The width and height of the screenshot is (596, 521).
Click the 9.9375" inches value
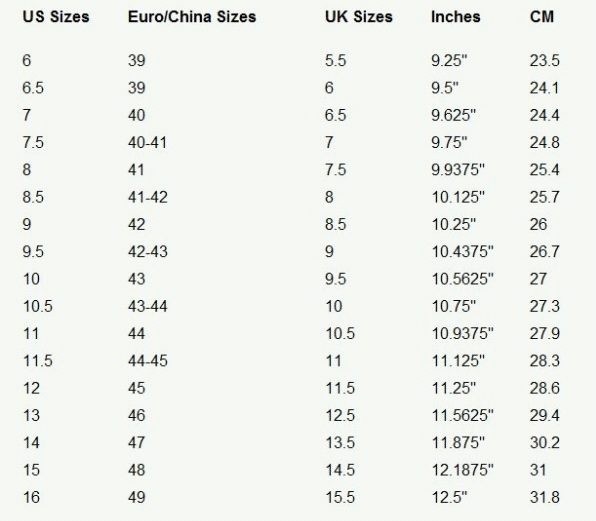458,169
